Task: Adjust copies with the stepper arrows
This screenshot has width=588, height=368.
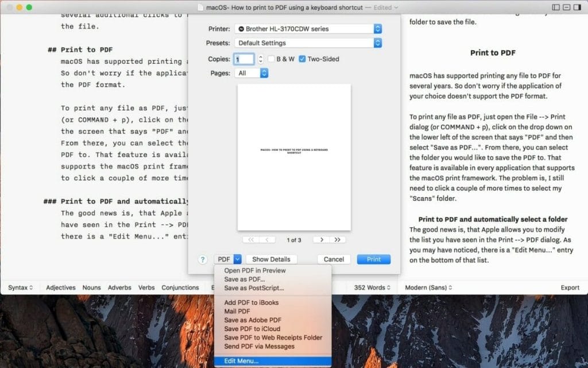Action: [260, 59]
